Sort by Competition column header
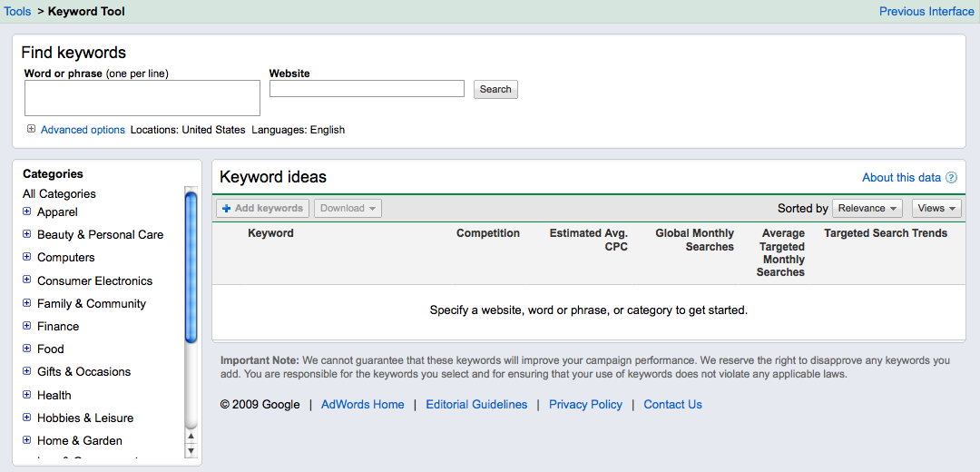Screen dimensions: 980x472 pyautogui.click(x=487, y=233)
